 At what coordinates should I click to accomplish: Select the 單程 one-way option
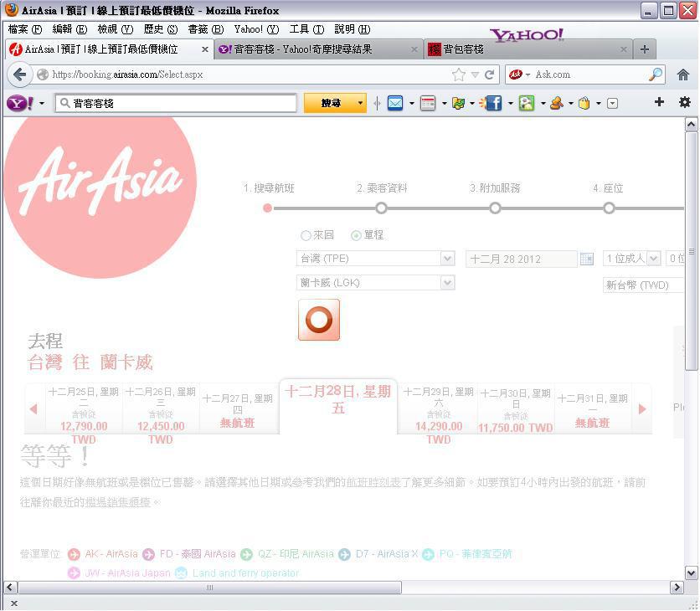click(x=357, y=236)
